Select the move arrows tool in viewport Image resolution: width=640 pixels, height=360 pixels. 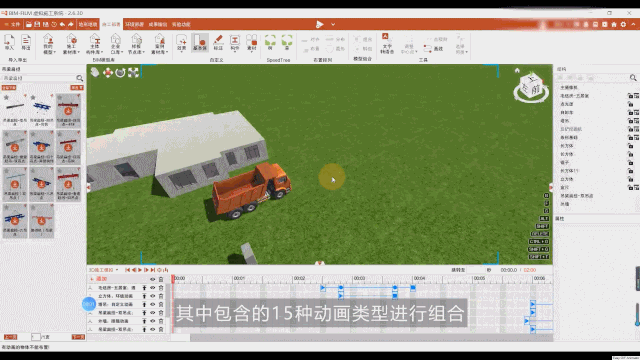[108, 73]
